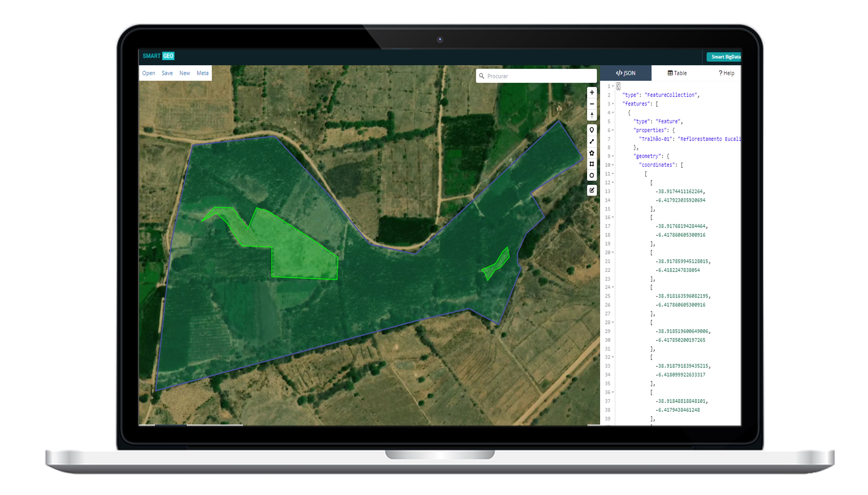
Task: Fold the "properties" block on line 6
Action: 613,130
